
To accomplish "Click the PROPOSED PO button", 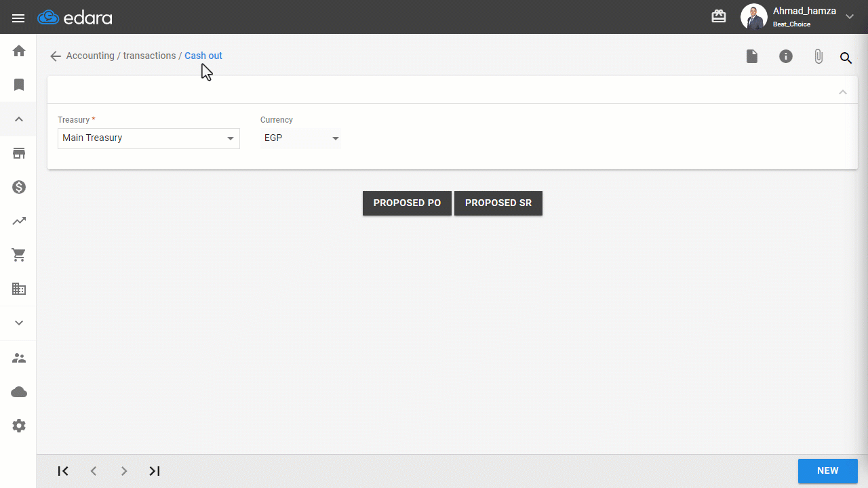I will click(x=407, y=203).
